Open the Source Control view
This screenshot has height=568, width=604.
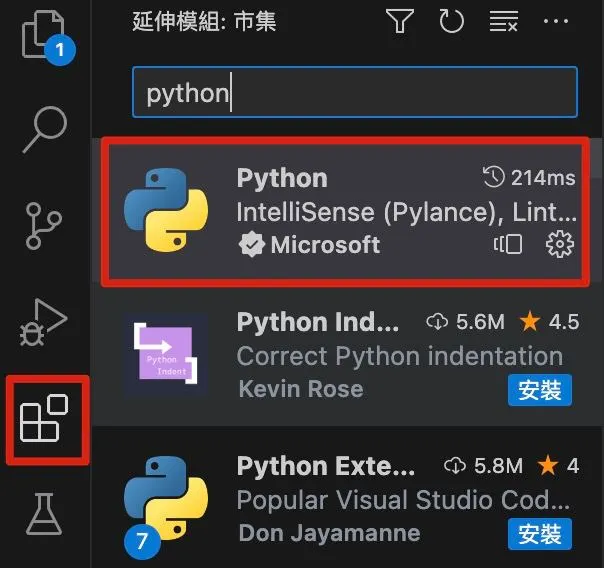[x=45, y=223]
